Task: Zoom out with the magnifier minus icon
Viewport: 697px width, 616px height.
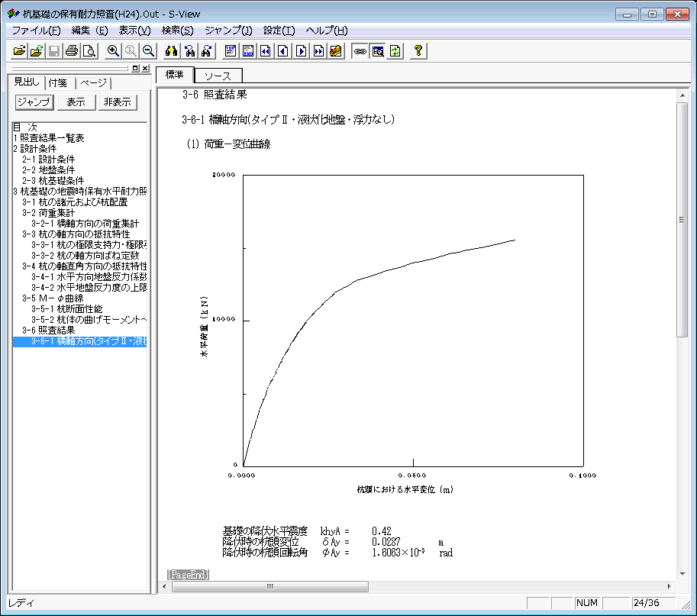Action: click(148, 51)
